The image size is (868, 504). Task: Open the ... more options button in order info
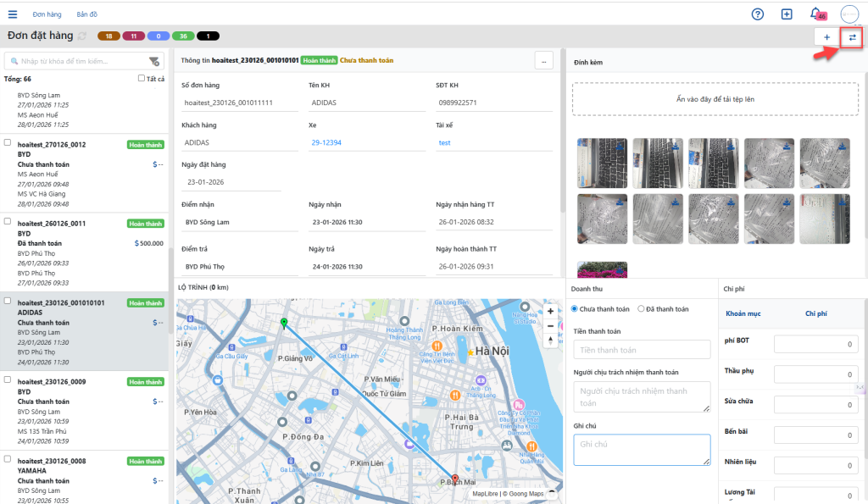544,60
